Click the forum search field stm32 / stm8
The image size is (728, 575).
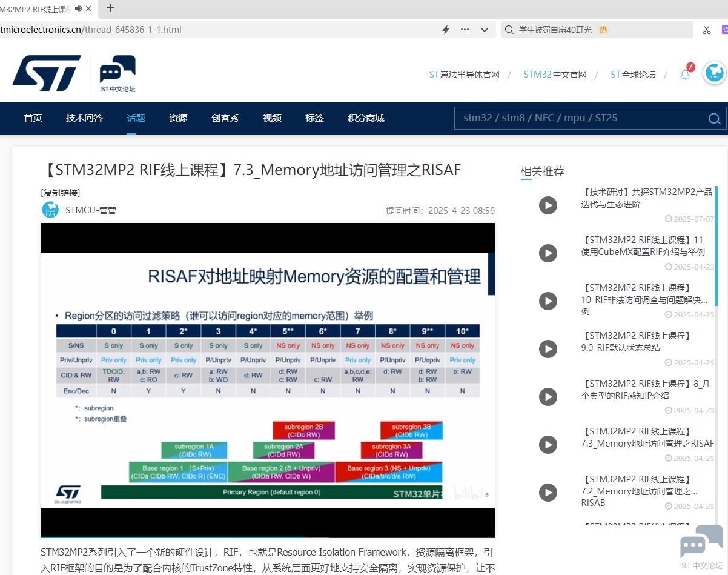click(578, 118)
